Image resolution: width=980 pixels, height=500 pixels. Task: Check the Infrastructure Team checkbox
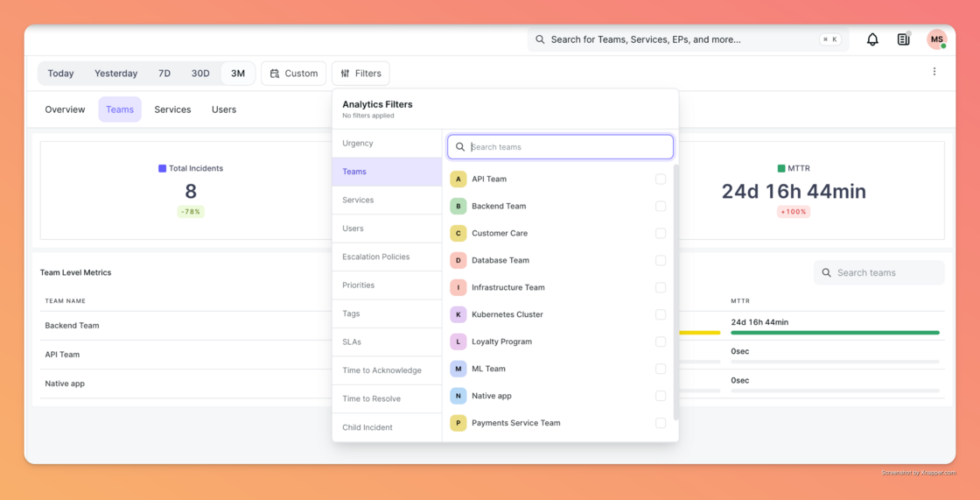(x=661, y=287)
